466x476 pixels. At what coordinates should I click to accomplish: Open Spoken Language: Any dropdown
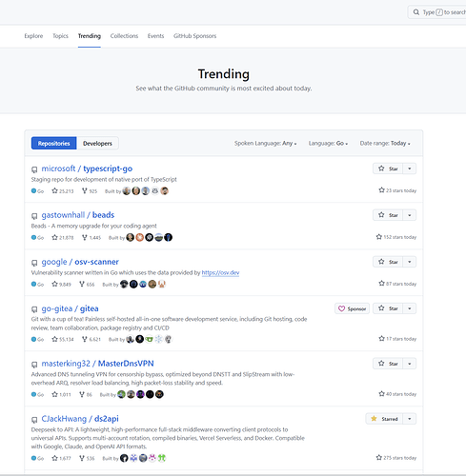tap(265, 143)
